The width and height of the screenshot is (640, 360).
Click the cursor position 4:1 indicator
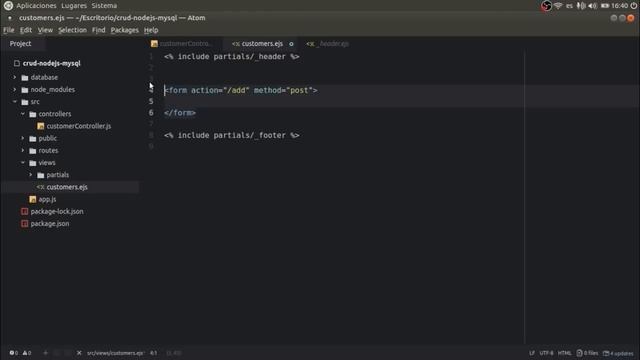coord(153,353)
